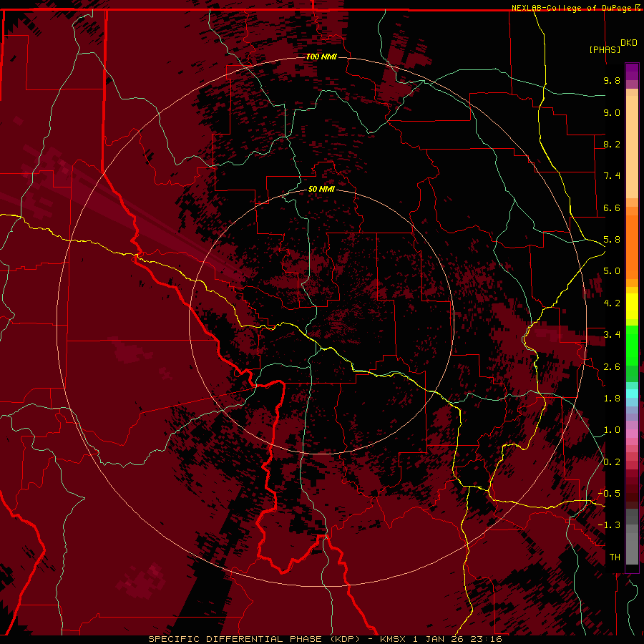Click the 8.2 value on the color scale
Screen dimensions: 644x644
coord(612,144)
